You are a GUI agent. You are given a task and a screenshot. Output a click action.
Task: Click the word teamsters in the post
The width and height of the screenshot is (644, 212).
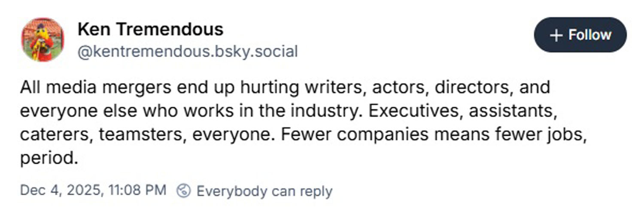(x=142, y=135)
